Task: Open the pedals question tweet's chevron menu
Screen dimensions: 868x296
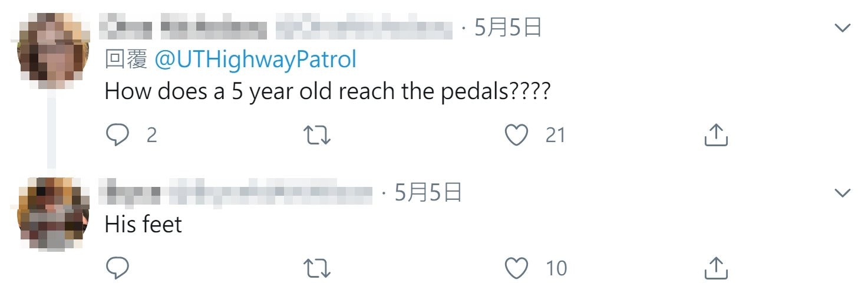Action: [x=843, y=28]
